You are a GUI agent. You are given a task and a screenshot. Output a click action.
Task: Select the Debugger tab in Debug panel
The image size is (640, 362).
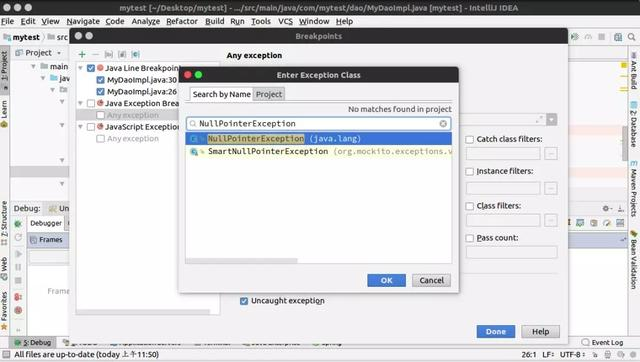(x=46, y=223)
